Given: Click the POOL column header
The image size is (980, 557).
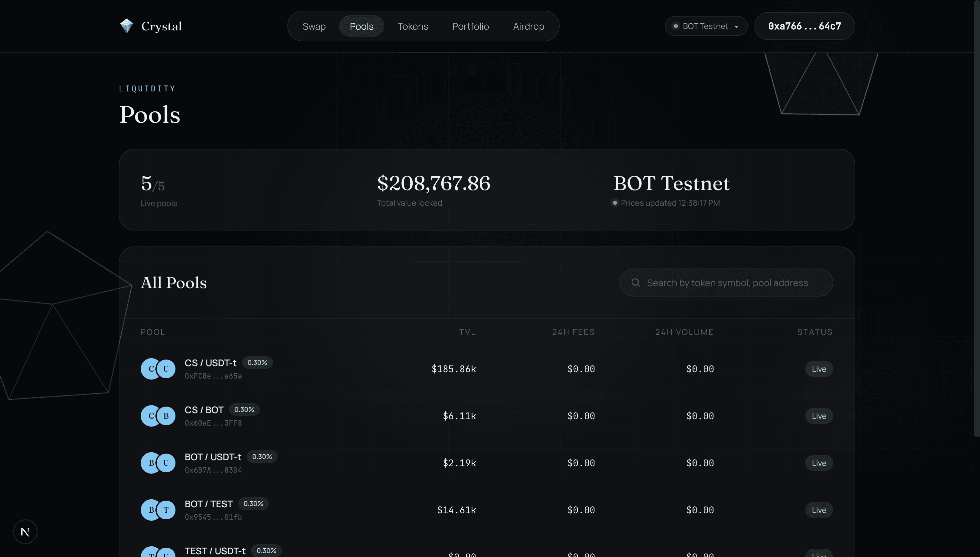Looking at the screenshot, I should tap(153, 332).
